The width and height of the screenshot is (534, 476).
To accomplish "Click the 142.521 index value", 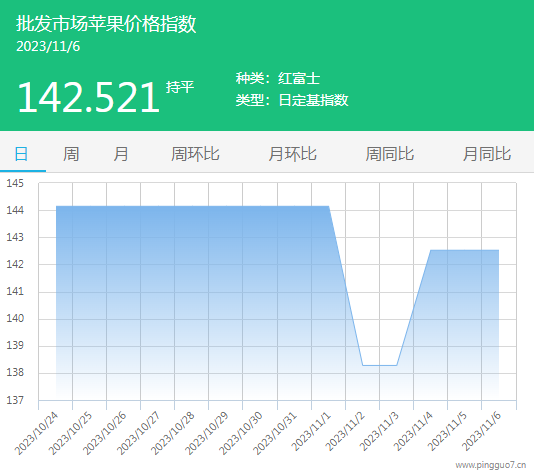I will pyautogui.click(x=88, y=97).
